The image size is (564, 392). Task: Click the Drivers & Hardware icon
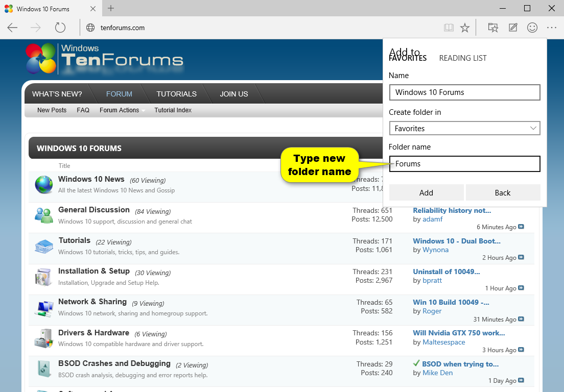coord(44,338)
